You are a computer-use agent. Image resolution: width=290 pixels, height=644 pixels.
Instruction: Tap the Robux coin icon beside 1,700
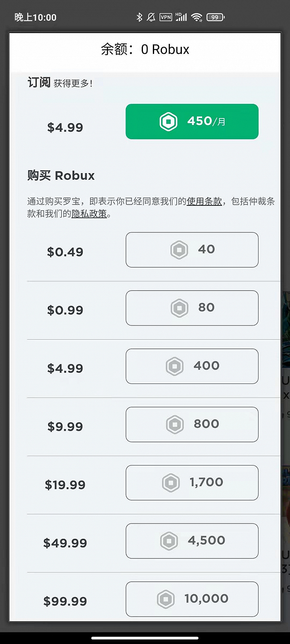click(x=171, y=483)
